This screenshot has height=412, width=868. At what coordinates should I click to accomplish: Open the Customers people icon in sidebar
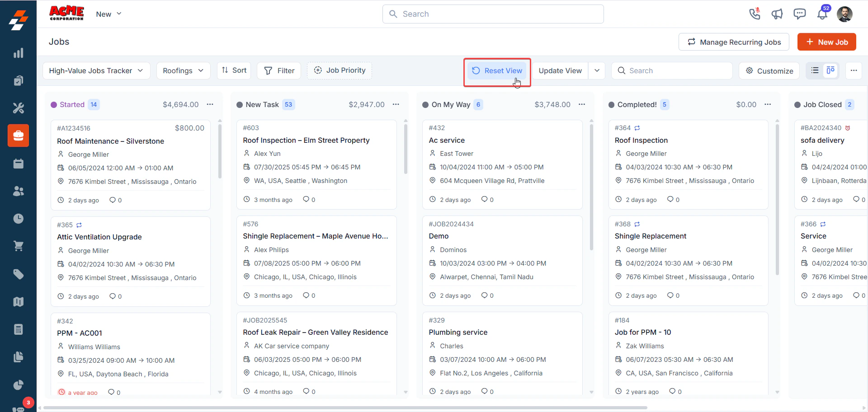coord(18,191)
